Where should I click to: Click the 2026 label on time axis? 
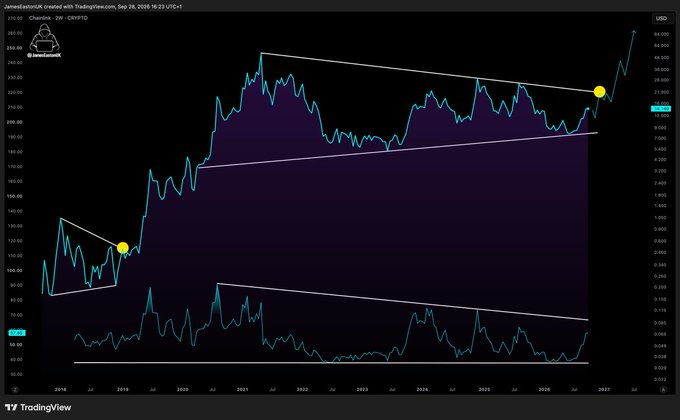click(544, 390)
